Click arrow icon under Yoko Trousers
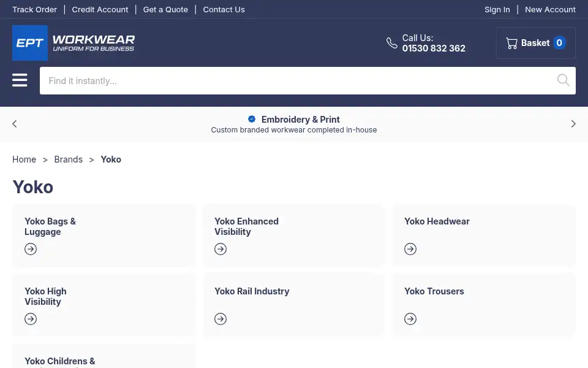The image size is (588, 368). tap(410, 319)
